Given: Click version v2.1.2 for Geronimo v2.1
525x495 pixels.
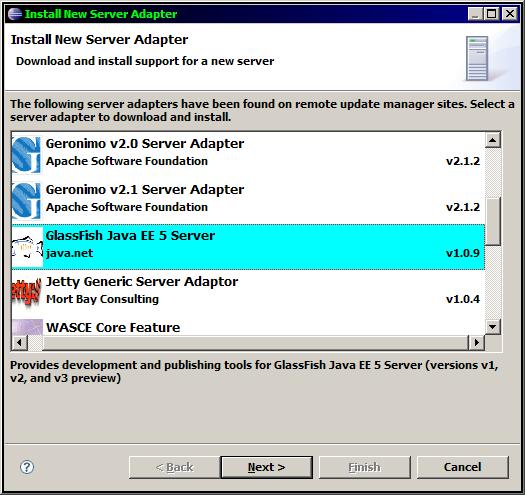Looking at the screenshot, I should (463, 207).
